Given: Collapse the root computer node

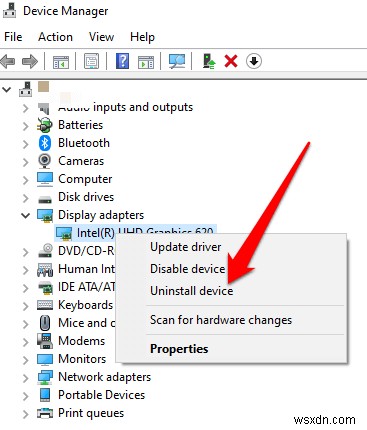Looking at the screenshot, I should pyautogui.click(x=7, y=89).
